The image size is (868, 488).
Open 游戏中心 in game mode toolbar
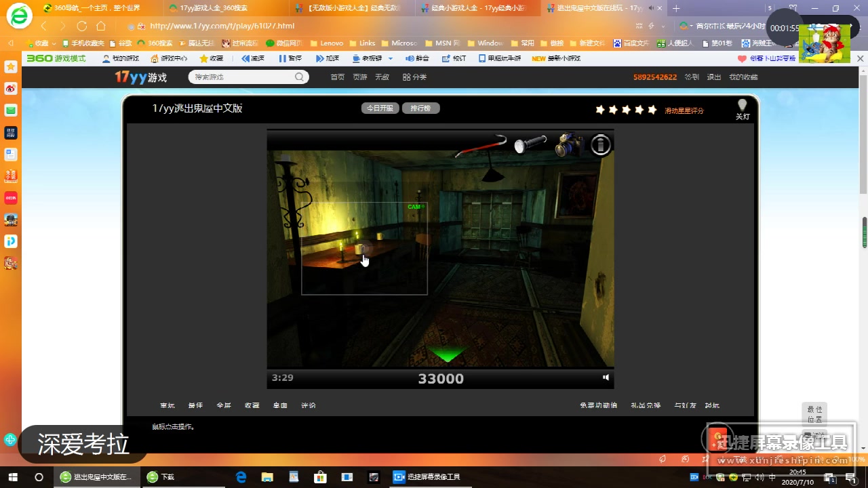coord(168,58)
